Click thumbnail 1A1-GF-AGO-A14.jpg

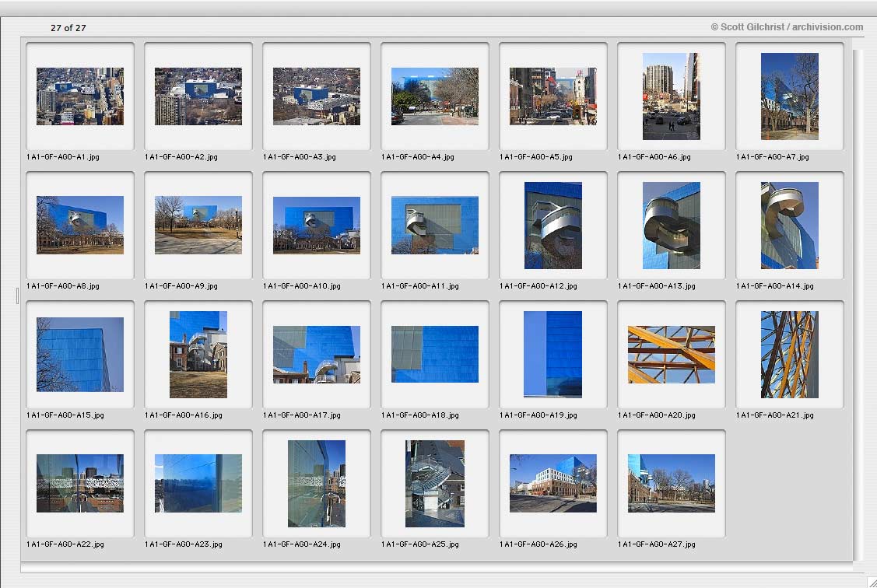pyautogui.click(x=790, y=226)
